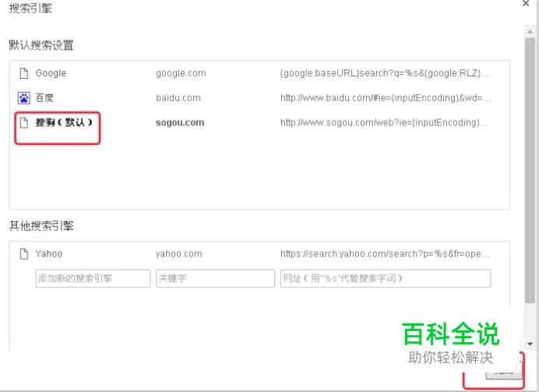This screenshot has width=539, height=392.
Task: Click the Google page icon
Action: tap(23, 73)
